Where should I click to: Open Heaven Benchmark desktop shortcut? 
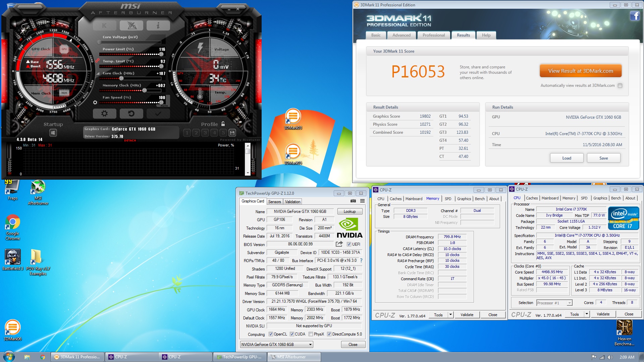[x=624, y=333]
